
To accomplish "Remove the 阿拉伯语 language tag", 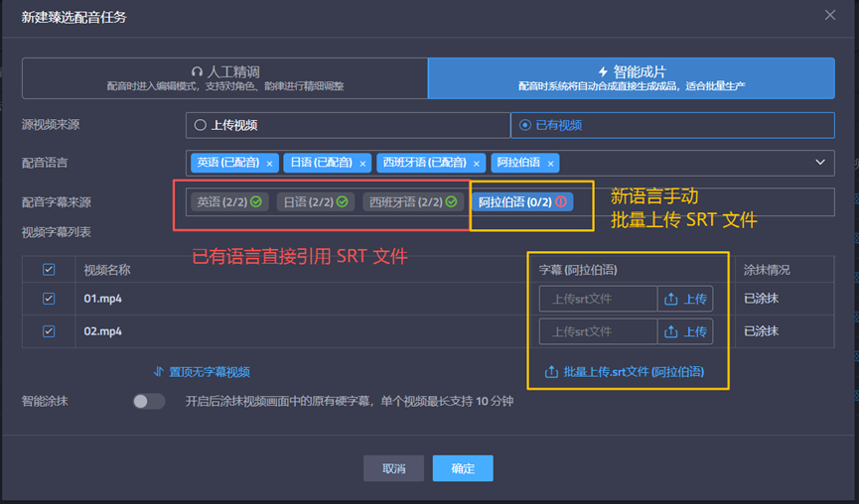I will (x=551, y=163).
